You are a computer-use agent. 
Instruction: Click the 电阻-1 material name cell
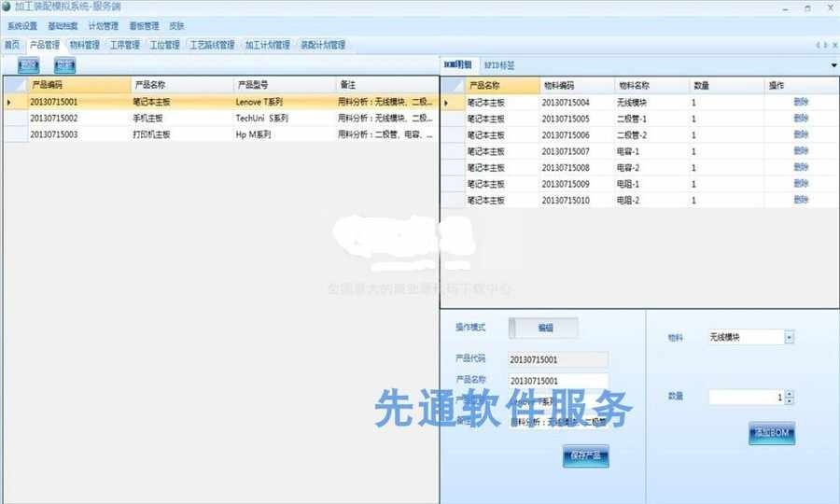click(x=651, y=184)
